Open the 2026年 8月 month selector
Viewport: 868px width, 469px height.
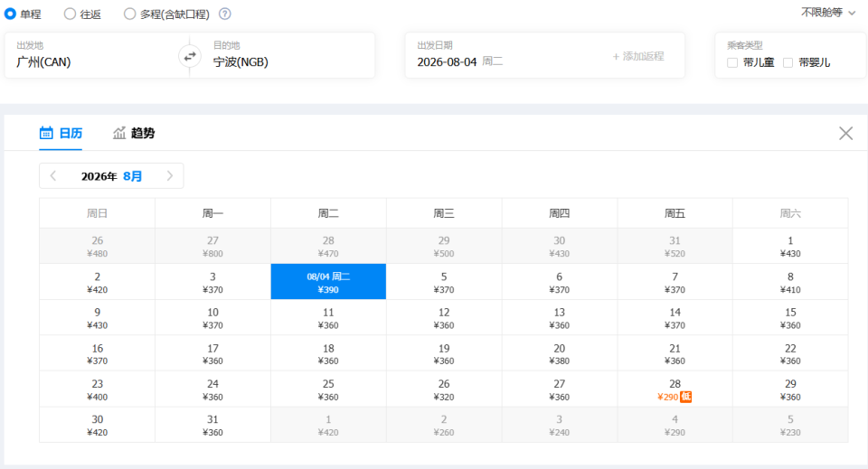tap(111, 176)
